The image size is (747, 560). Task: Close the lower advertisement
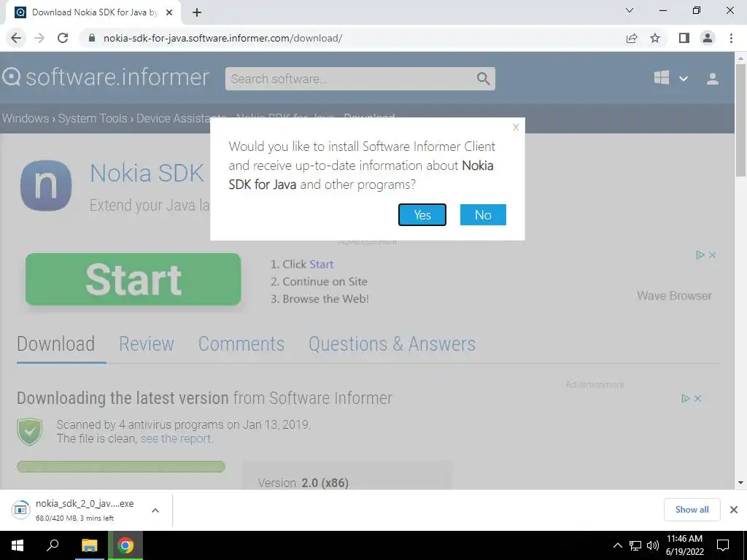point(698,398)
